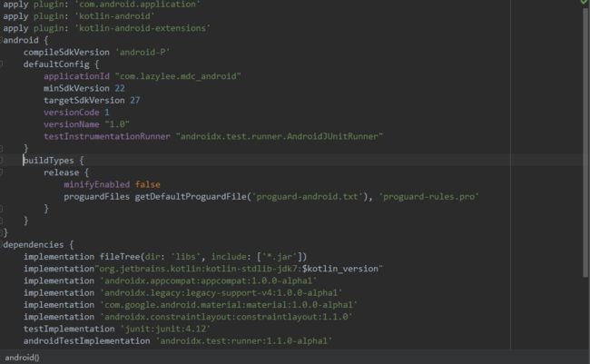The width and height of the screenshot is (590, 364).
Task: Click the testImplementation keyword
Action: (69, 330)
